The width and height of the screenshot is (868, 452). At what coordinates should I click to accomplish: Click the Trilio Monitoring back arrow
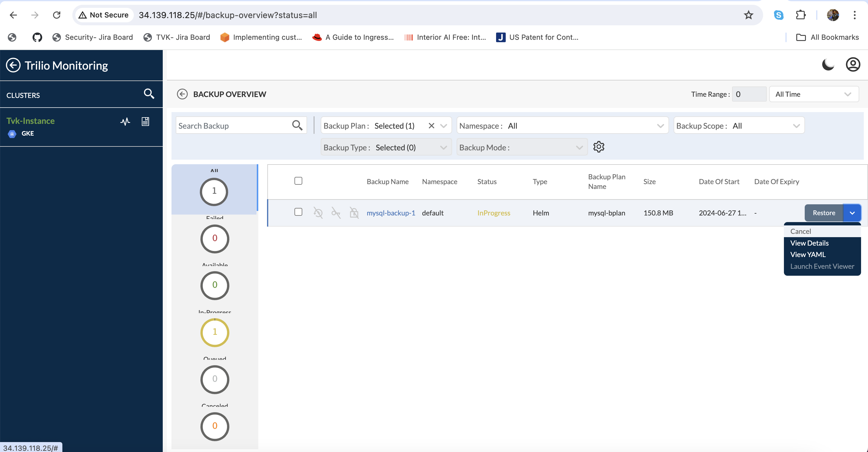pos(14,65)
